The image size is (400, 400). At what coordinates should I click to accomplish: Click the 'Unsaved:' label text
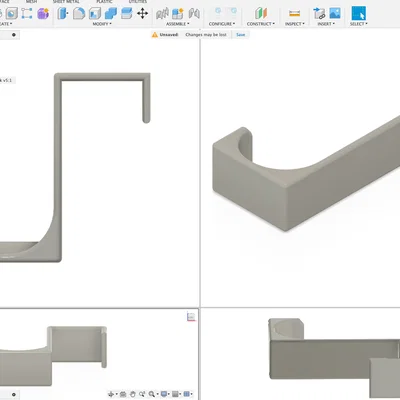tap(169, 35)
